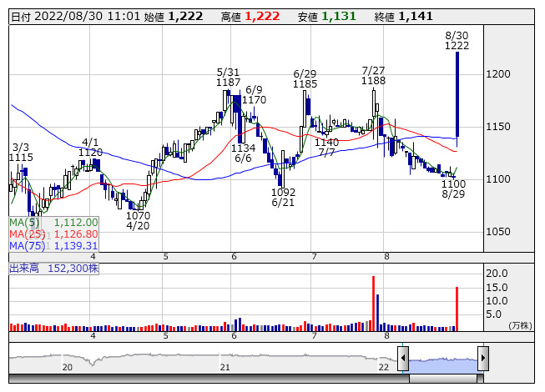
Task: Click the 1100 price axis label
Action: pos(498,179)
